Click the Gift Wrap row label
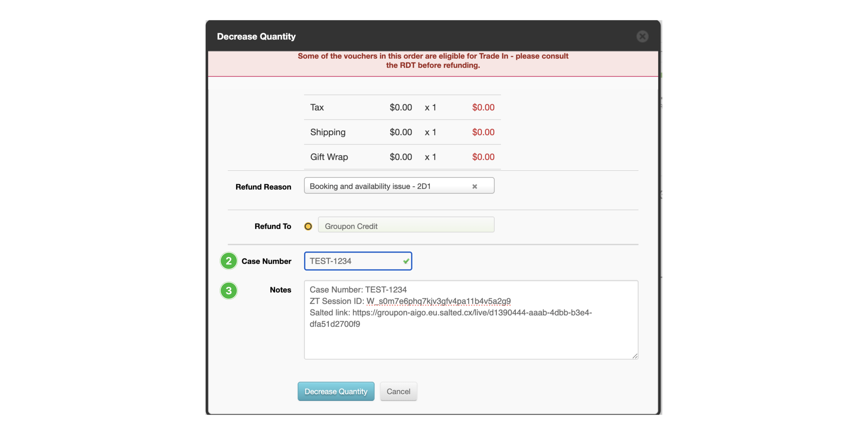This screenshot has width=868, height=435. pyautogui.click(x=329, y=157)
